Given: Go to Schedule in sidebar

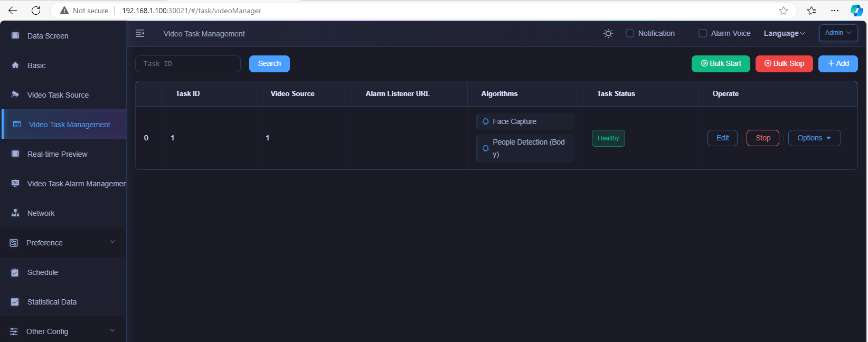Looking at the screenshot, I should pos(43,272).
